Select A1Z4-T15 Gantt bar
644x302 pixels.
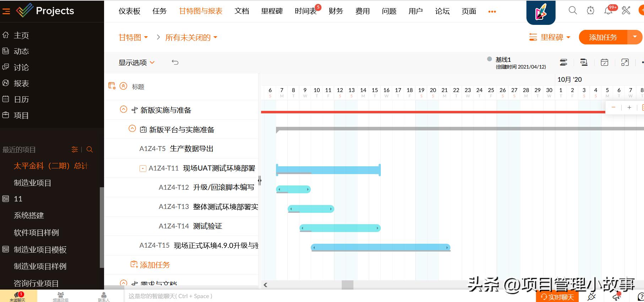381,247
